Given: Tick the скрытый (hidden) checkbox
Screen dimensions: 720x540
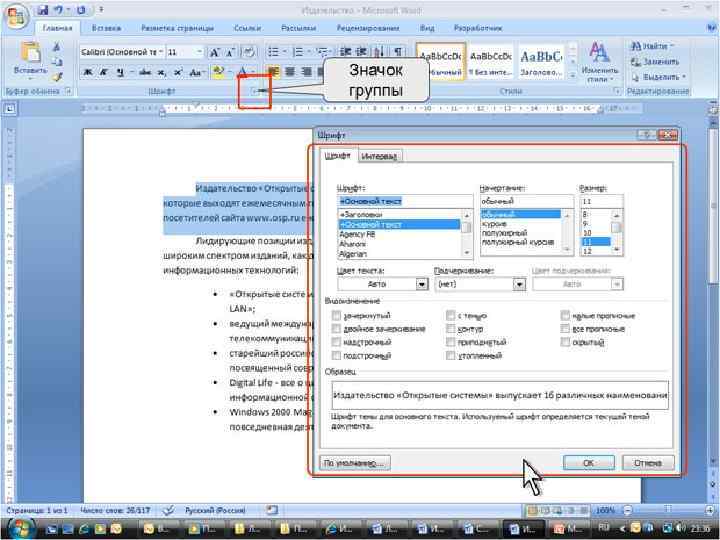Looking at the screenshot, I should (565, 342).
